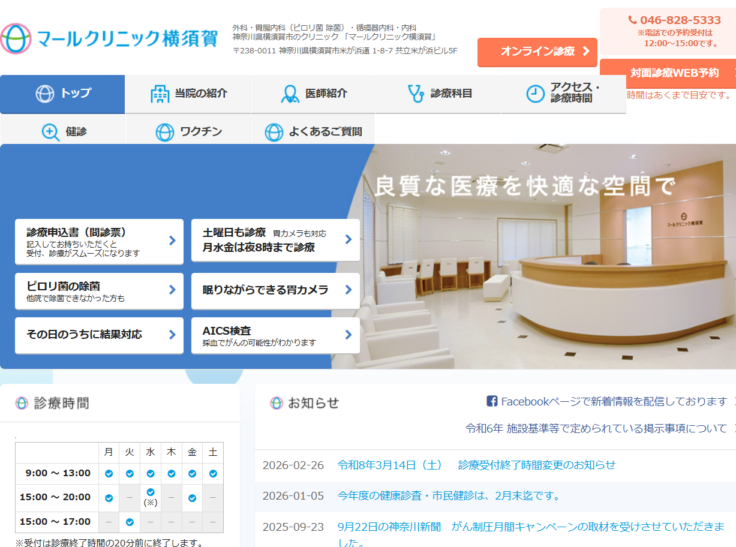Click the Marl Clinic Yokosuka logo icon
Viewport: 736px width, 547px height.
[16, 38]
